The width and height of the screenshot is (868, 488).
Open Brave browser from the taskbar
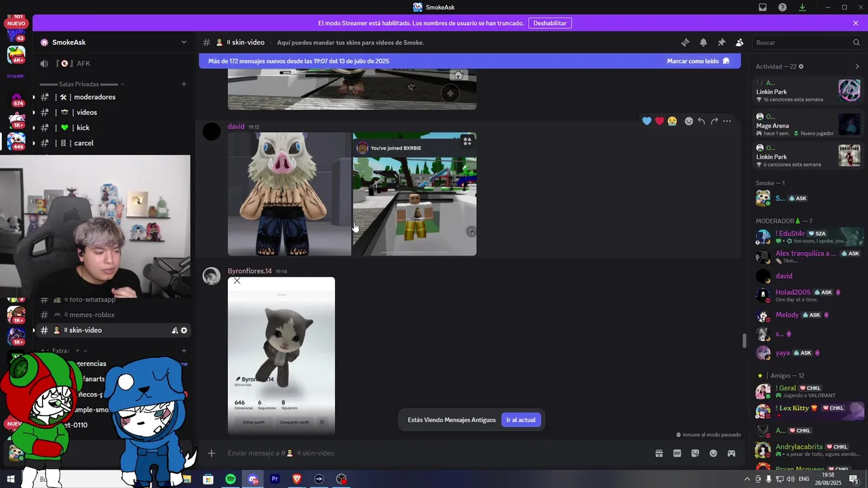click(x=297, y=479)
